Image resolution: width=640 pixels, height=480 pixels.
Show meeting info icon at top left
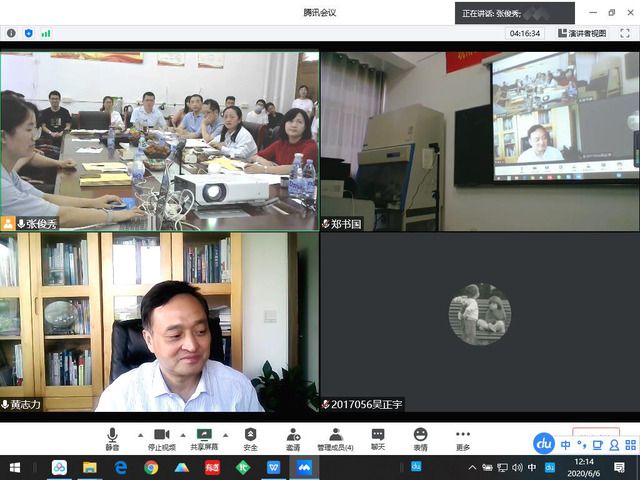click(11, 33)
